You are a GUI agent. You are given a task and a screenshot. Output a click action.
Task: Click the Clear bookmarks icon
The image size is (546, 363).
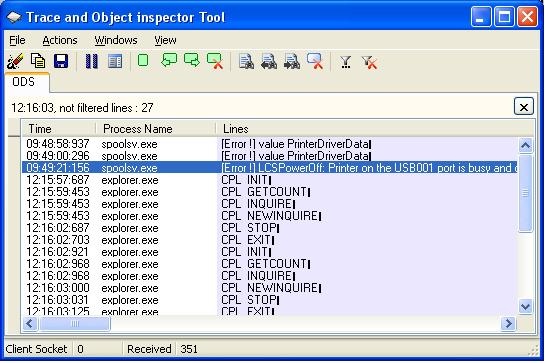coord(215,61)
